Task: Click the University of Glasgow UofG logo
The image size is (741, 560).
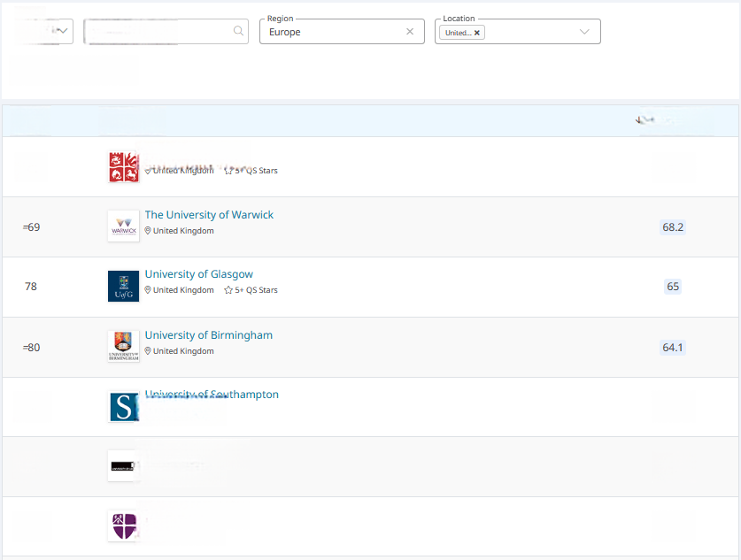Action: point(123,286)
